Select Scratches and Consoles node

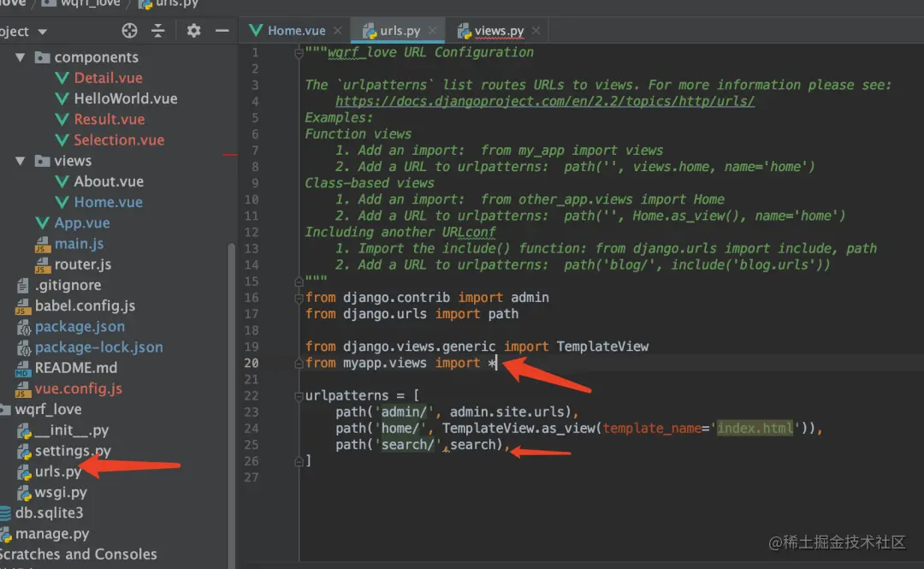tap(78, 554)
